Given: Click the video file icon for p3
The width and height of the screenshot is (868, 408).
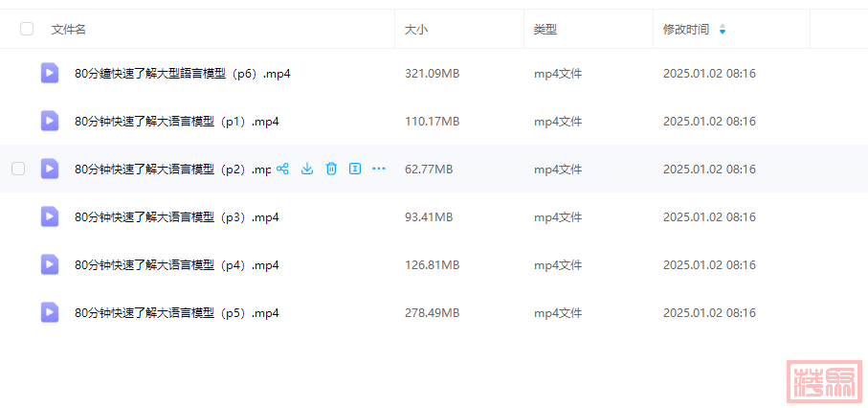Looking at the screenshot, I should [x=50, y=216].
